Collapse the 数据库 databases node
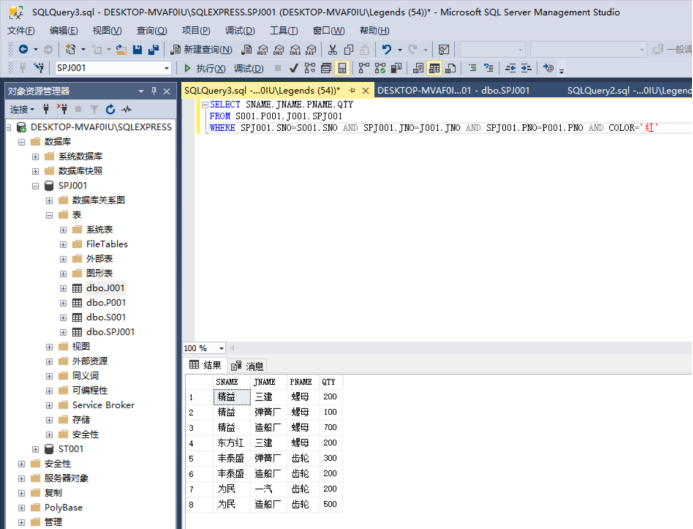 click(21, 142)
